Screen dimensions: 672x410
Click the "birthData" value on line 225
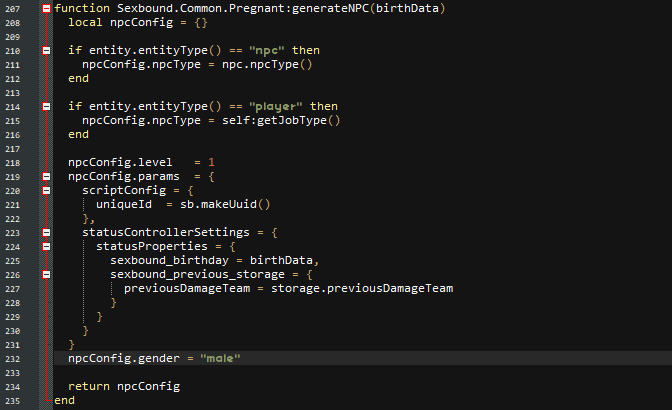(x=282, y=260)
